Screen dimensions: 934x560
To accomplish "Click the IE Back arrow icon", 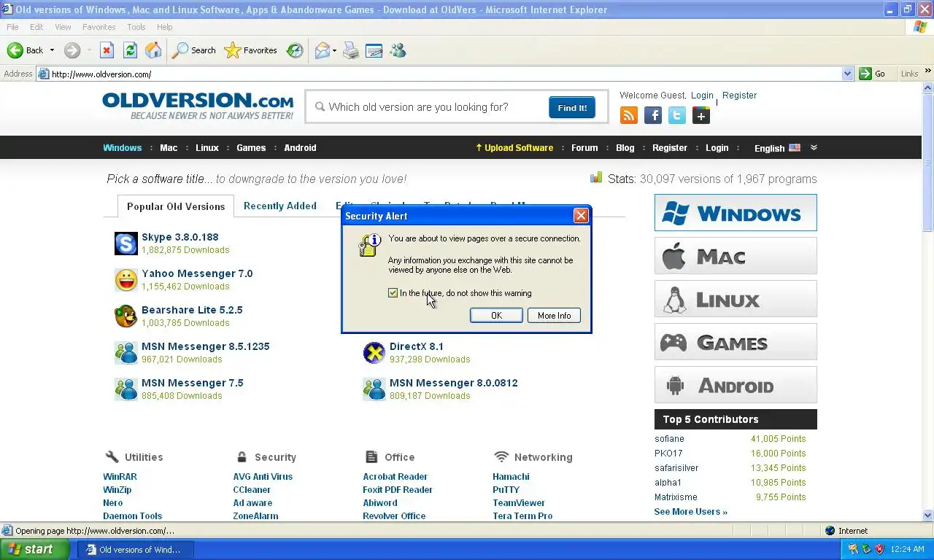I will 15,50.
